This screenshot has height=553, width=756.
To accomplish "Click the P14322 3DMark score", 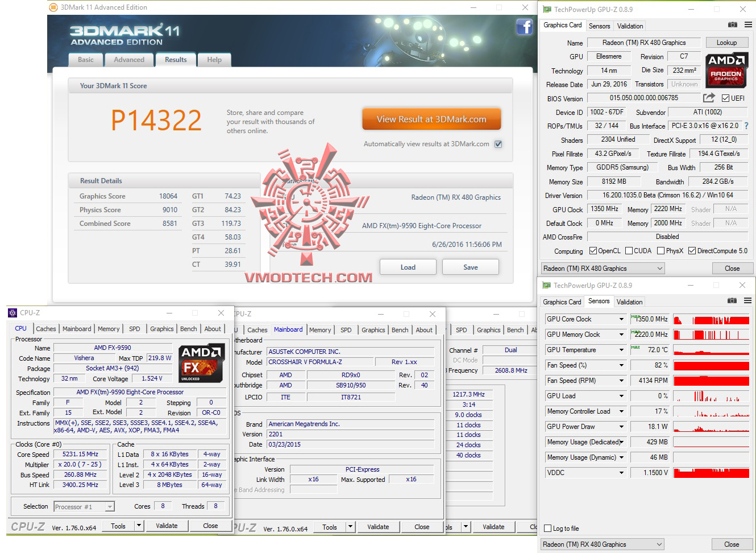I will (x=156, y=120).
